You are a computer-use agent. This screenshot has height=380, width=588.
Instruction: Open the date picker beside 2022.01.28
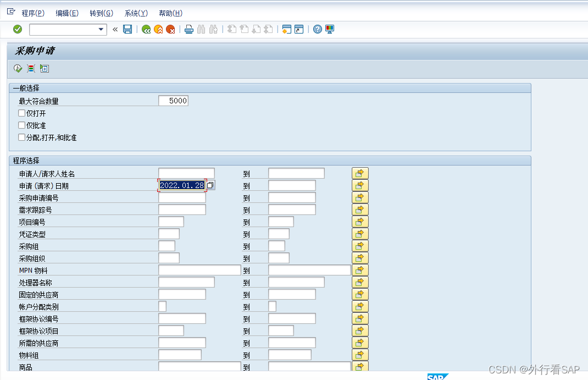tap(210, 185)
